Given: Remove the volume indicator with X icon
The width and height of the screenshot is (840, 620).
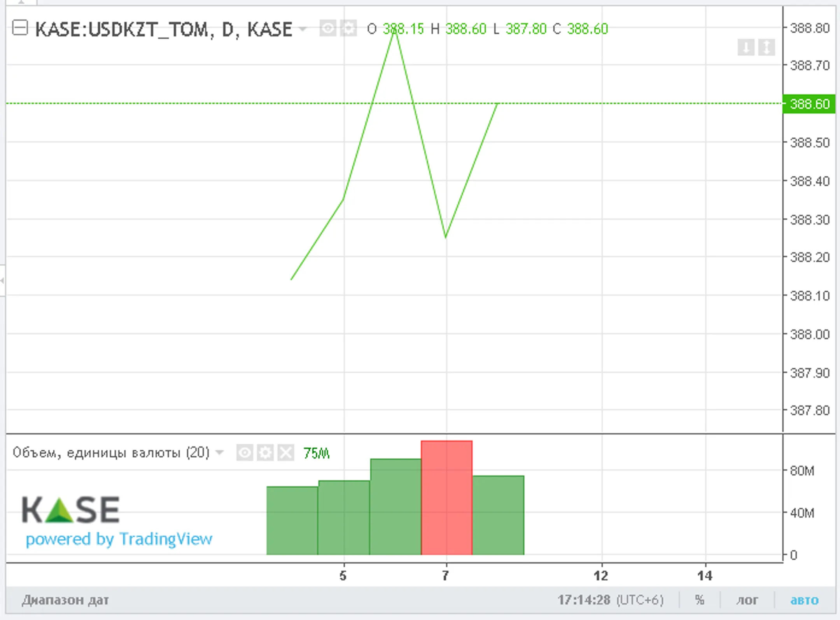Looking at the screenshot, I should tap(286, 453).
